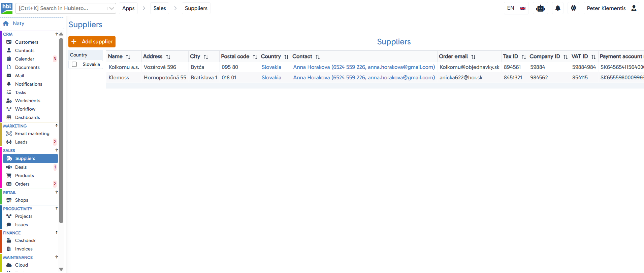The height and width of the screenshot is (273, 644).
Task: Open notifications bell icon in header
Action: pos(558,8)
